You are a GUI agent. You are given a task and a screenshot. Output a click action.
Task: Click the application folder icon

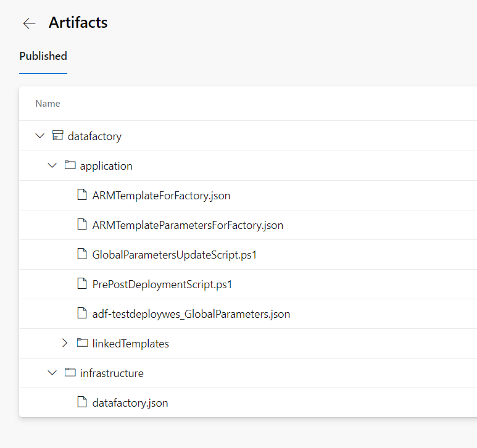[70, 165]
